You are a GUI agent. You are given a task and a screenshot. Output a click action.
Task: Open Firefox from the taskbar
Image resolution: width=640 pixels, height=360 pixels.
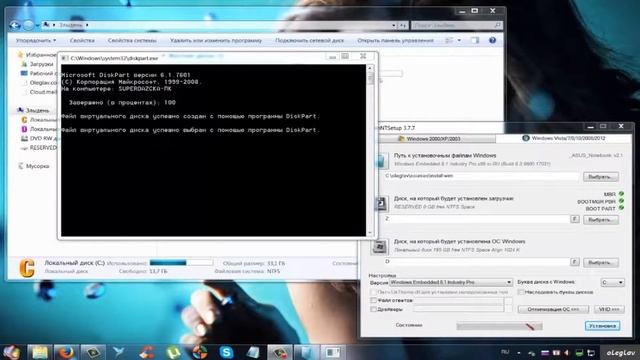pyautogui.click(x=67, y=352)
